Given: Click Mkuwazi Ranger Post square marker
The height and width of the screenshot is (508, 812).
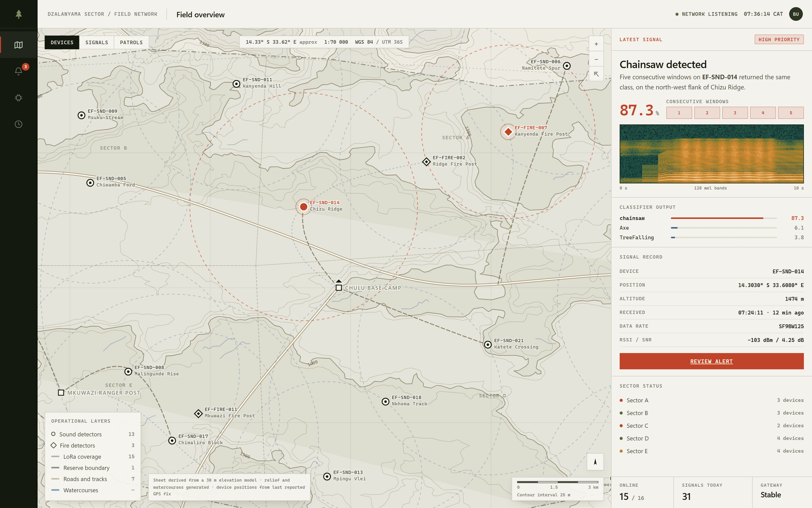Looking at the screenshot, I should pyautogui.click(x=61, y=392).
